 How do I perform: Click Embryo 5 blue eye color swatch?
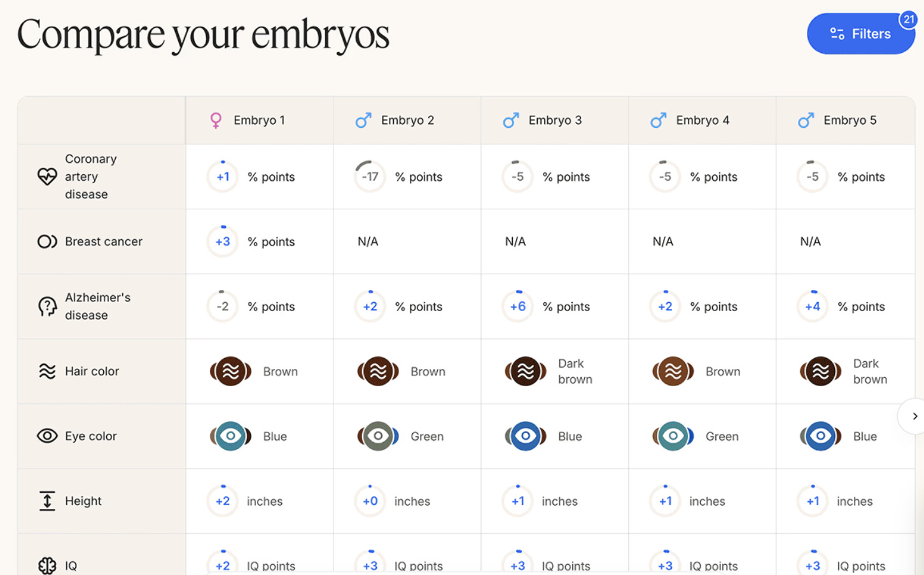click(x=821, y=436)
